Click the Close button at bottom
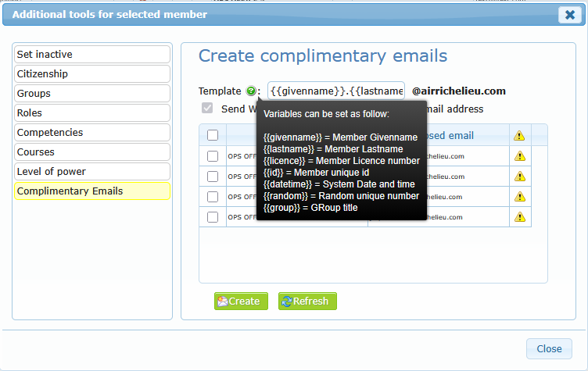The width and height of the screenshot is (588, 371). click(549, 349)
